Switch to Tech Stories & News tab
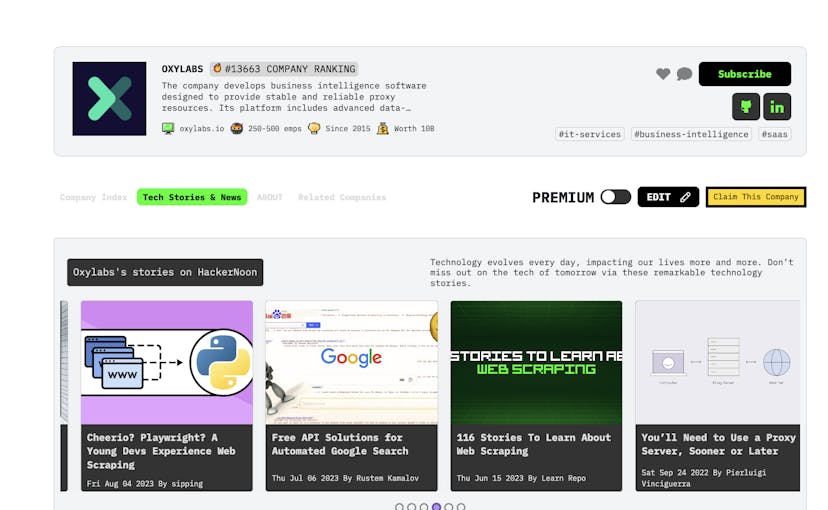Image resolution: width=828 pixels, height=510 pixels. [x=192, y=197]
